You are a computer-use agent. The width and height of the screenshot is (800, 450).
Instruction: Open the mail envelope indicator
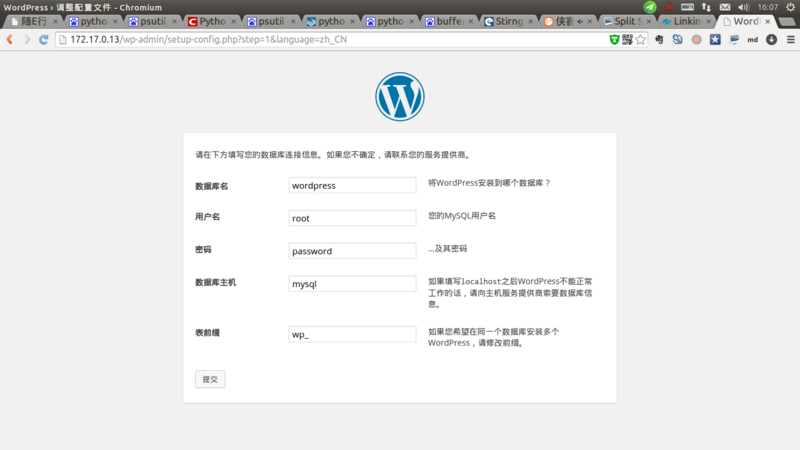tap(725, 7)
